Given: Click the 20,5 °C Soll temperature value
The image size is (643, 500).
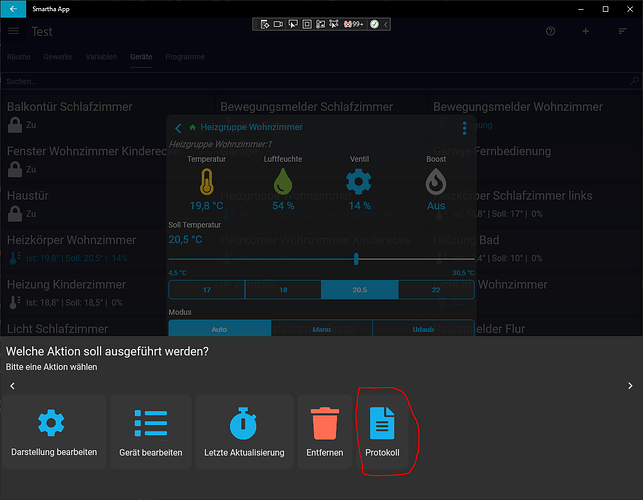Looking at the screenshot, I should point(185,240).
